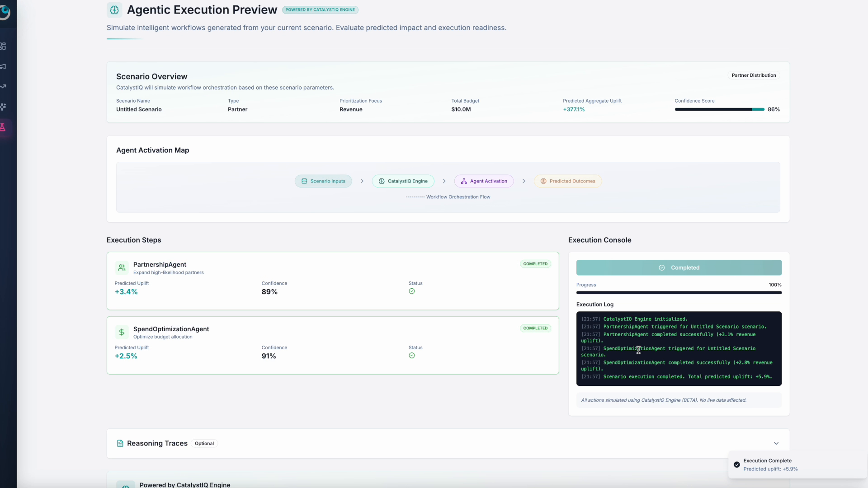Image resolution: width=868 pixels, height=488 pixels.
Task: Click the app logo at top of sidebar
Action: point(6,13)
